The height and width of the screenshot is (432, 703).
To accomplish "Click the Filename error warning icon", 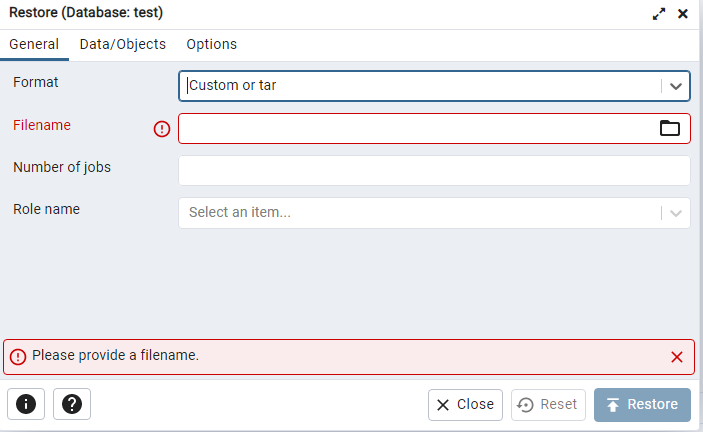I will point(162,128).
